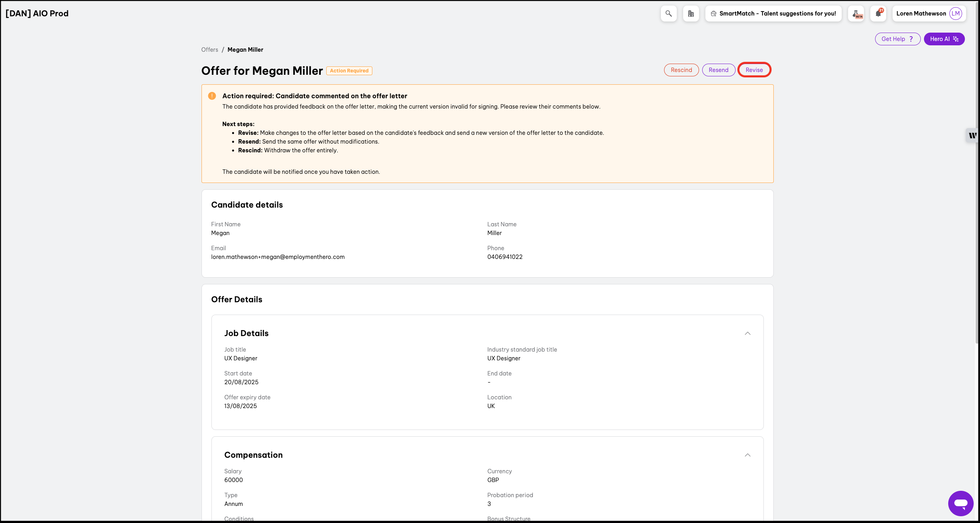980x523 pixels.
Task: Click the orange alert exclamation icon
Action: coord(212,96)
